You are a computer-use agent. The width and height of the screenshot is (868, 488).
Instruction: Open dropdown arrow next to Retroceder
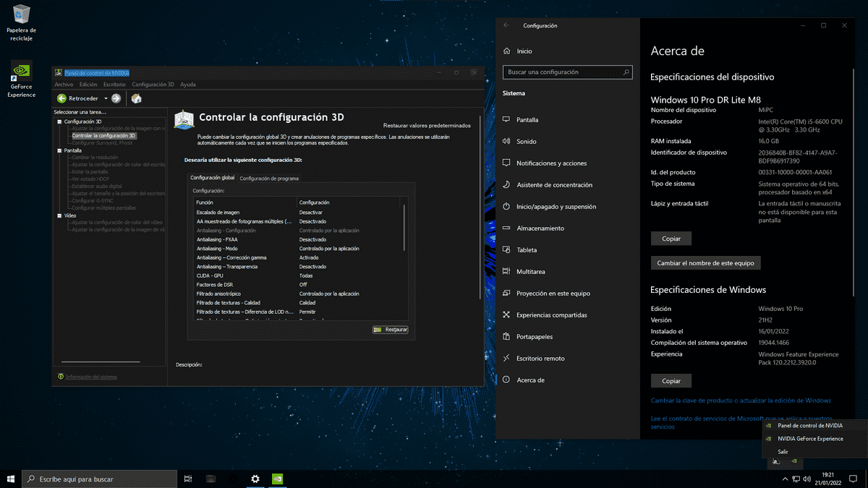[x=106, y=98]
